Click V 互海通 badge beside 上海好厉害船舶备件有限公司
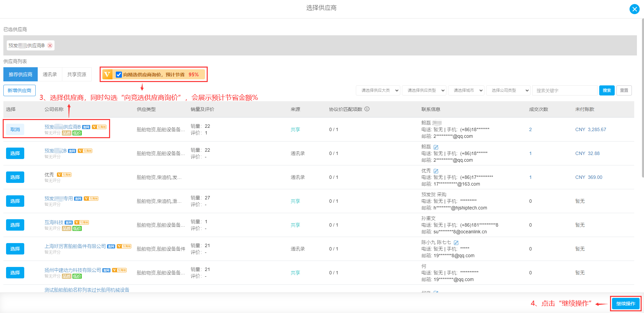 [x=124, y=246]
